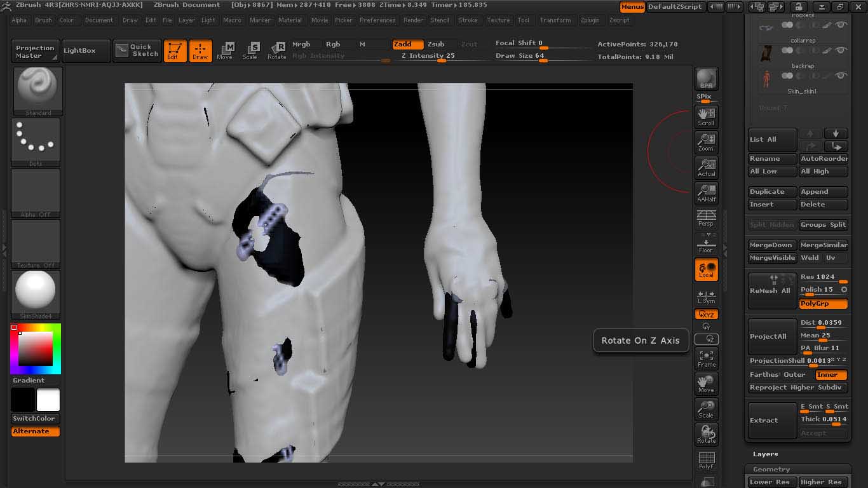868x488 pixels.
Task: Turn on the Floor grid
Action: pyautogui.click(x=706, y=242)
